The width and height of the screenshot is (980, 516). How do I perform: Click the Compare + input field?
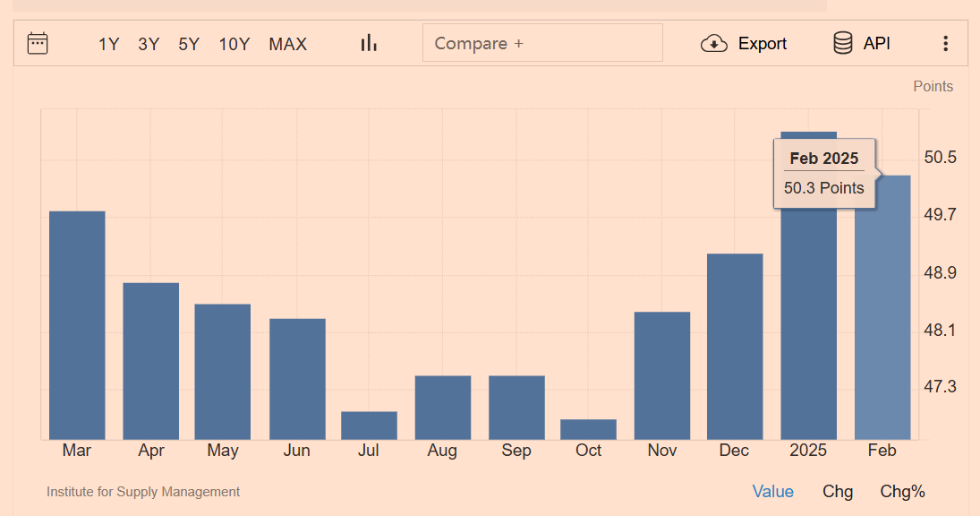coord(542,43)
